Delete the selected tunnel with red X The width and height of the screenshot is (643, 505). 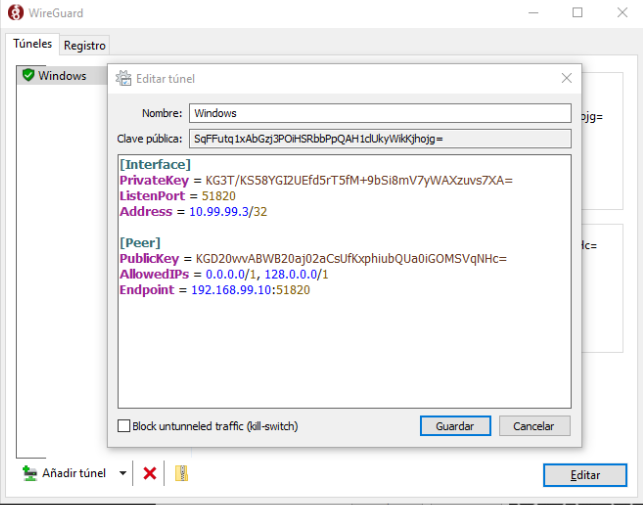pos(150,473)
